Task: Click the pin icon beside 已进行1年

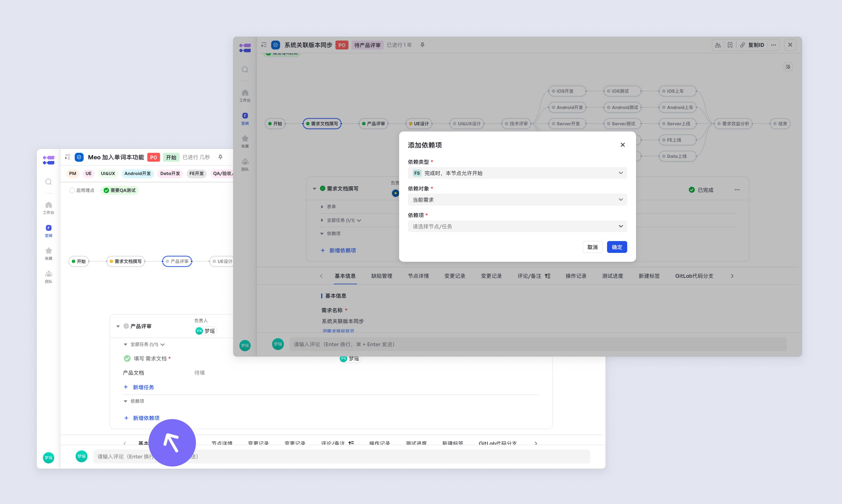Action: 422,45
